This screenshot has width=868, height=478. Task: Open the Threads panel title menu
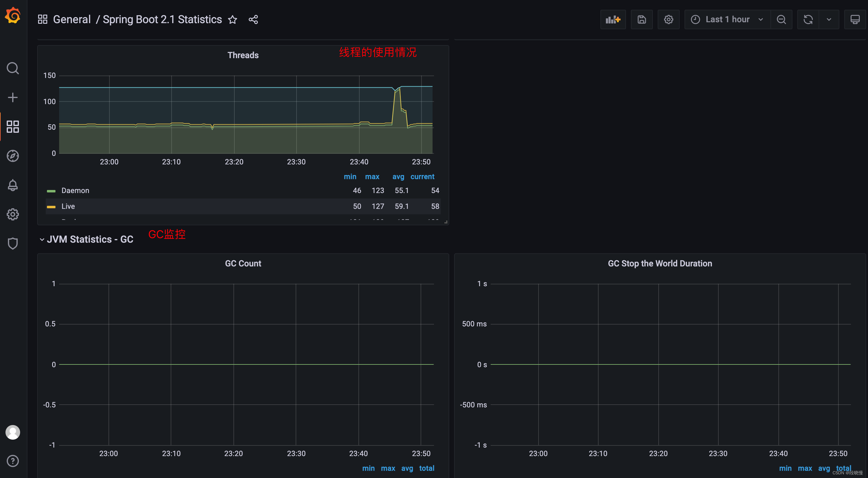[x=243, y=55]
